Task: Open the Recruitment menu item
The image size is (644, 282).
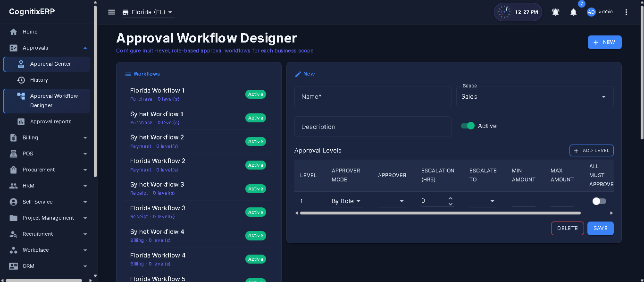Action: (x=46, y=234)
